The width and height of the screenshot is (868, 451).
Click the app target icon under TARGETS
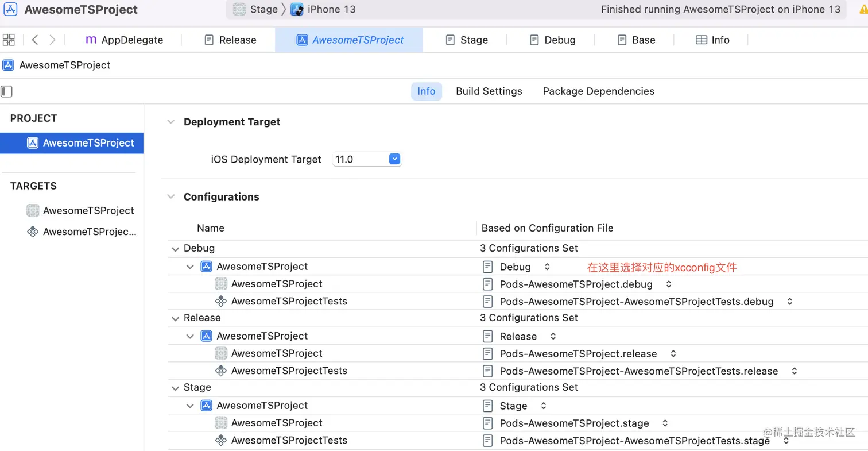coord(33,210)
